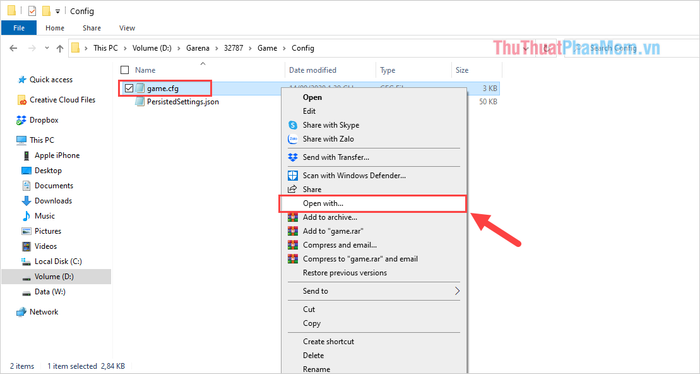Choose the Share context menu entry
Image resolution: width=700 pixels, height=374 pixels.
tap(312, 189)
